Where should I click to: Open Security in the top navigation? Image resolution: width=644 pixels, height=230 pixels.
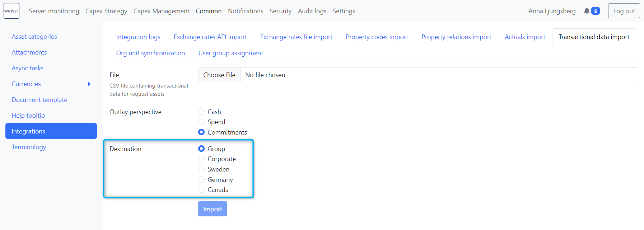click(x=281, y=11)
